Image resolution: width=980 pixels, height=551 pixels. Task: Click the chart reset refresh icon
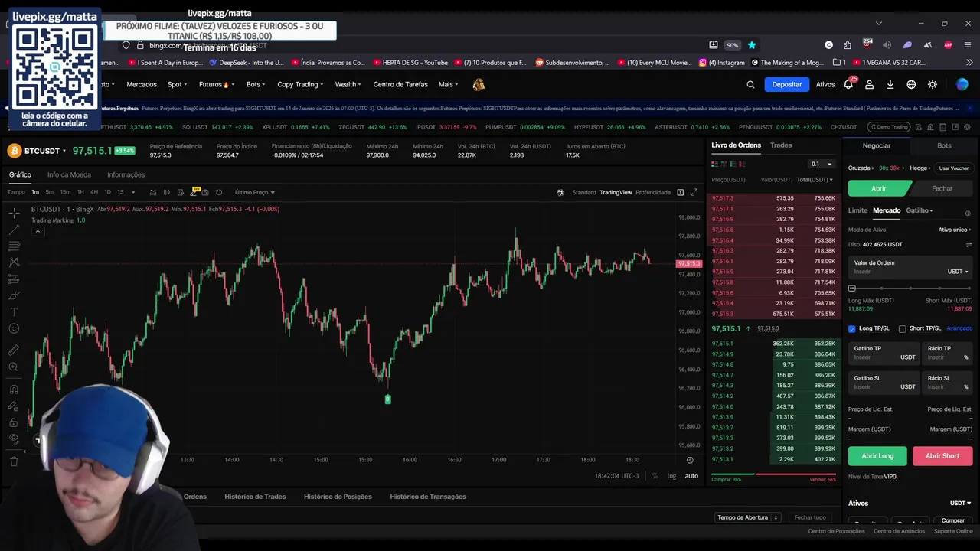219,192
